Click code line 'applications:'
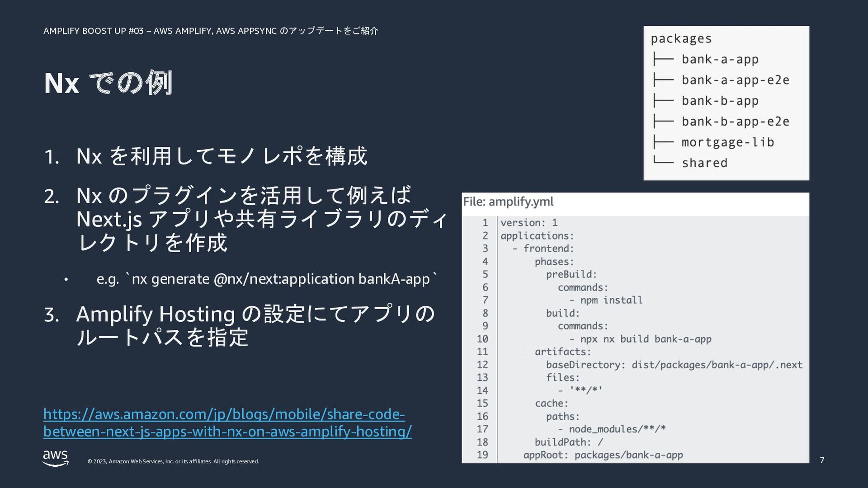This screenshot has height=488, width=868. click(x=537, y=236)
